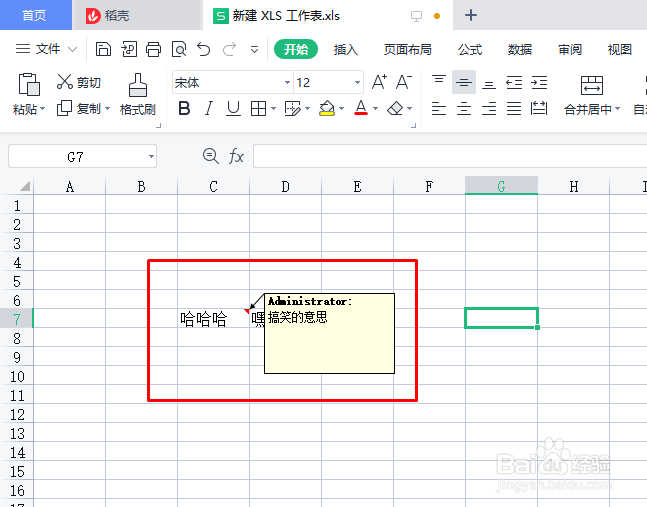Click the Undo arrow
The width and height of the screenshot is (647, 507).
[204, 49]
